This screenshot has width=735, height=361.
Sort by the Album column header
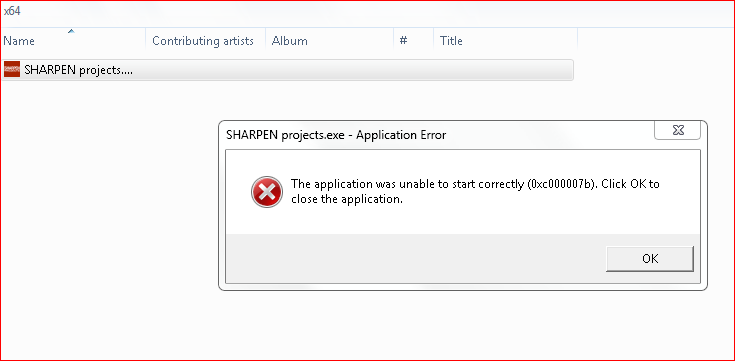tap(329, 41)
